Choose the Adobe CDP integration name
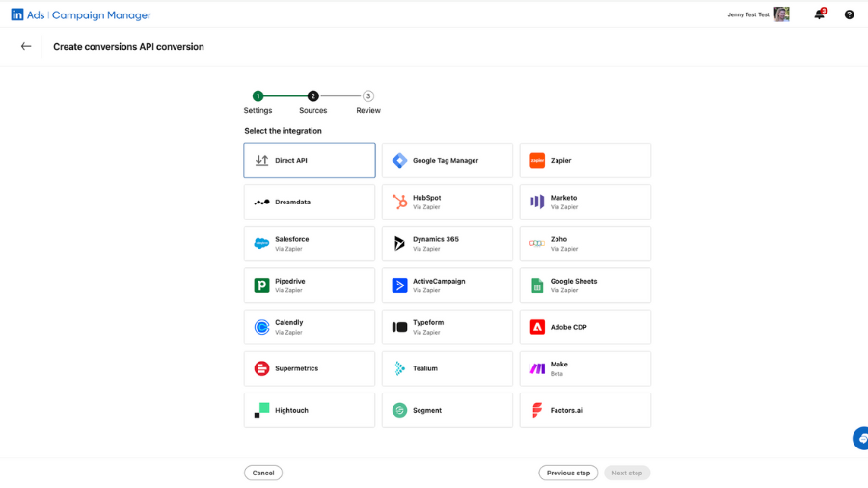Screen dimensions: 868x488 [x=568, y=327]
